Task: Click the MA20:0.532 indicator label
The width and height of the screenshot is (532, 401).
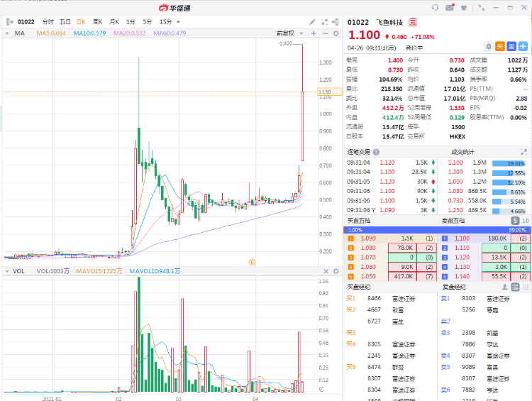Action: [130, 33]
